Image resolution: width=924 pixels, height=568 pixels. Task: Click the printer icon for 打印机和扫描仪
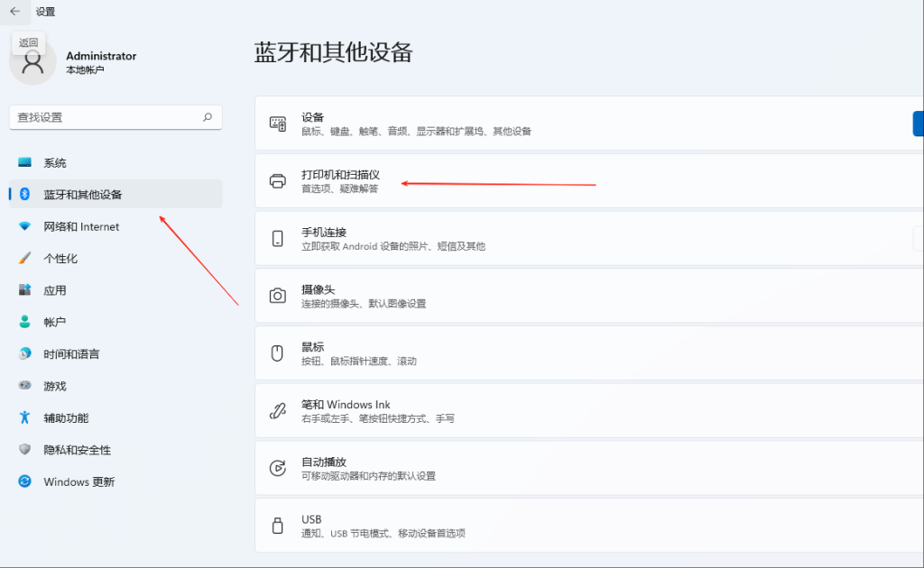(x=278, y=180)
